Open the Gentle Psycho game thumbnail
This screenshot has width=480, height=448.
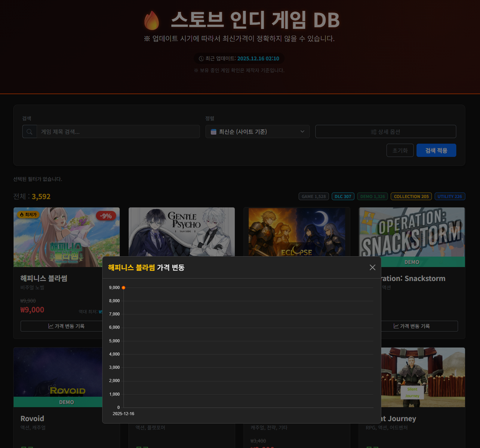point(181,231)
